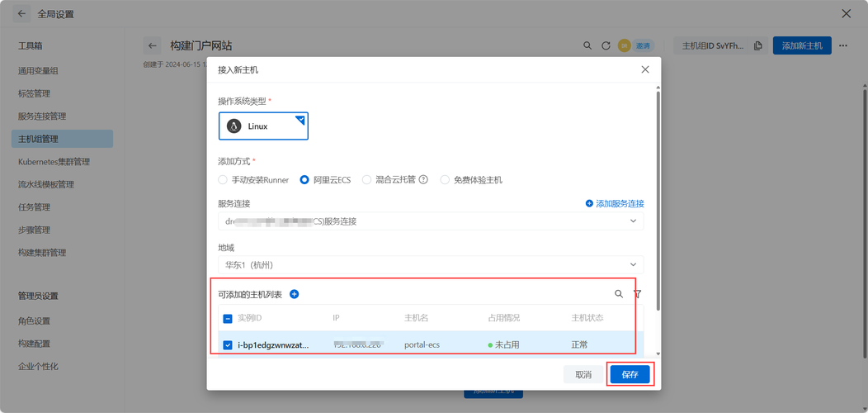Image resolution: width=868 pixels, height=413 pixels.
Task: Open 步骤管理 in sidebar
Action: click(35, 230)
